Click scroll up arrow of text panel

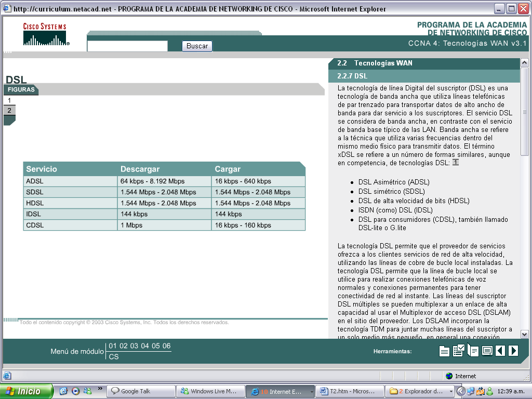coord(525,63)
